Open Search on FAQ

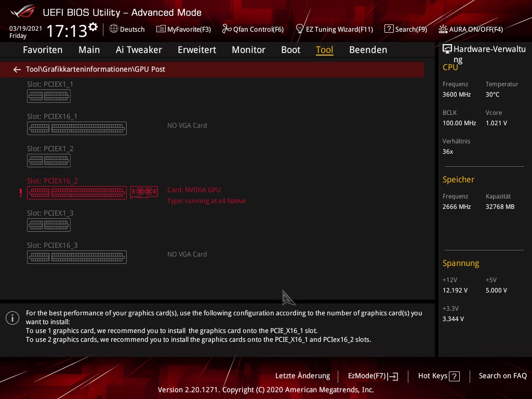pyautogui.click(x=502, y=376)
